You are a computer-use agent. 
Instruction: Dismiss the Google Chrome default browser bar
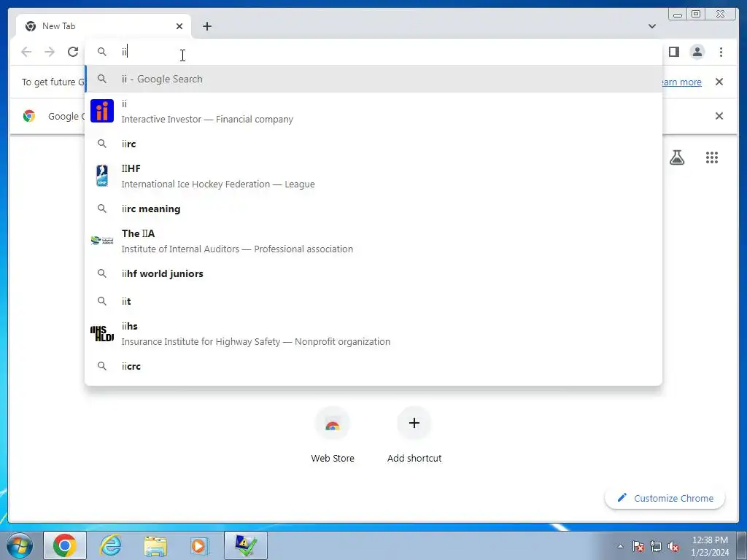point(719,116)
